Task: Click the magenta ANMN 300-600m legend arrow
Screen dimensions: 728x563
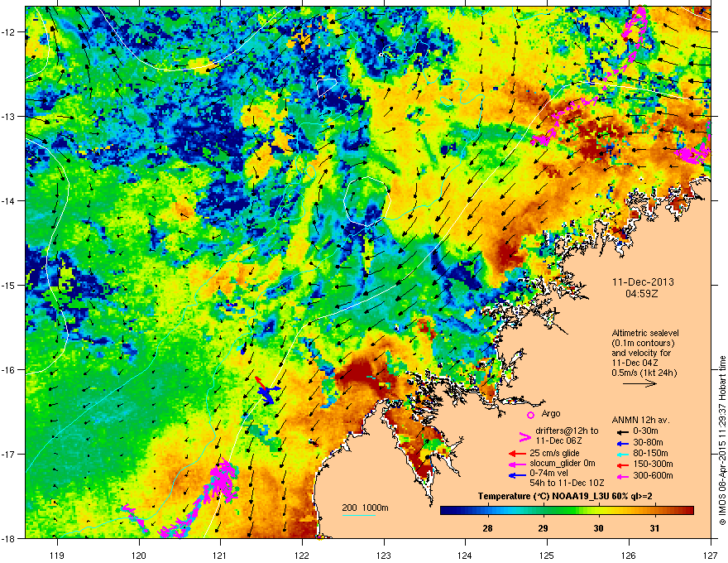Action: pyautogui.click(x=622, y=476)
